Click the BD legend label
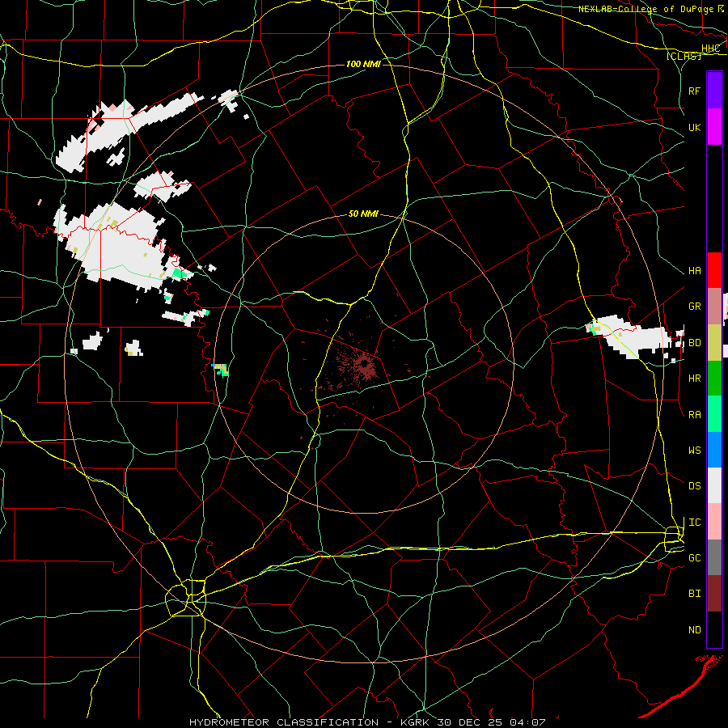This screenshot has width=728, height=728. (694, 343)
